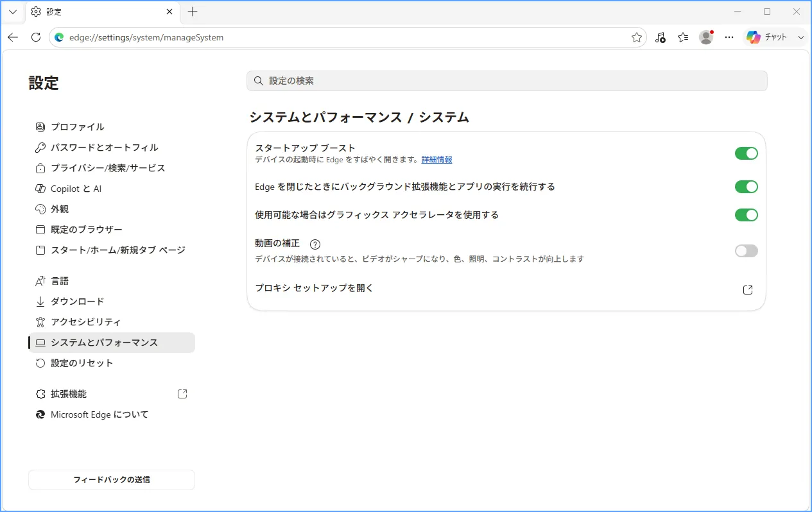Click the 設定の検索 search field
The width and height of the screenshot is (812, 512).
point(507,81)
